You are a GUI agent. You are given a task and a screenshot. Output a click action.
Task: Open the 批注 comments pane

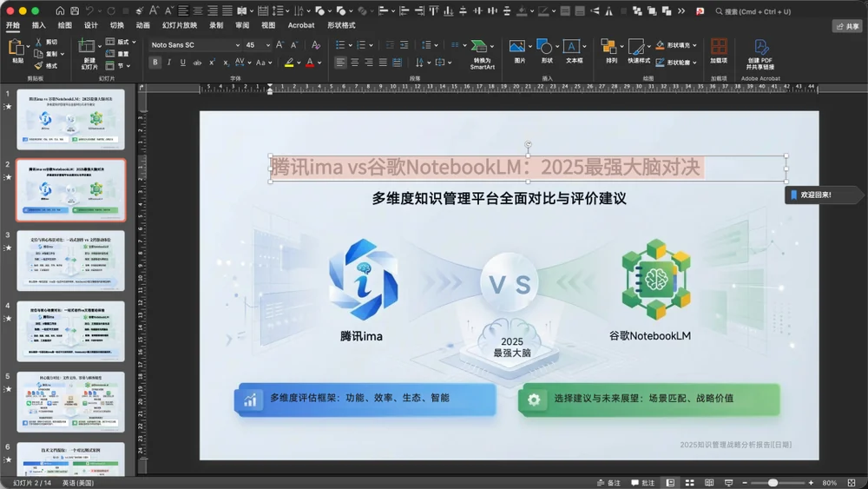click(x=642, y=483)
